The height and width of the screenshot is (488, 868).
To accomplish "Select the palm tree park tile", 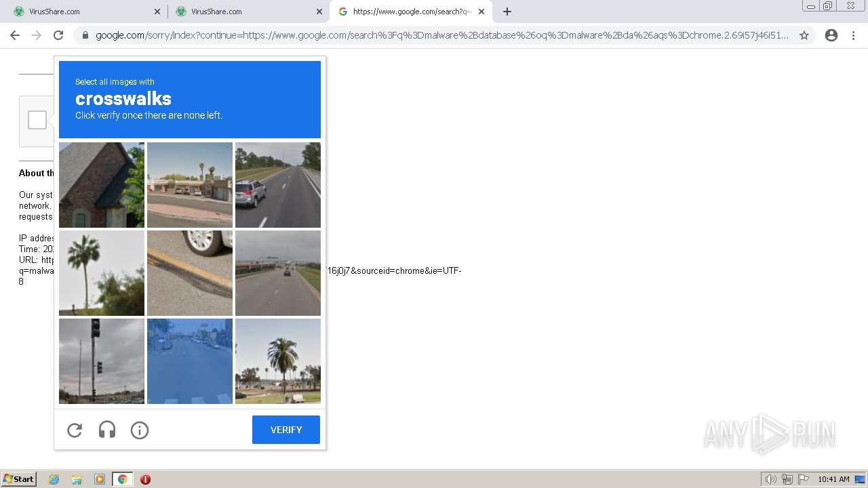I will click(278, 361).
